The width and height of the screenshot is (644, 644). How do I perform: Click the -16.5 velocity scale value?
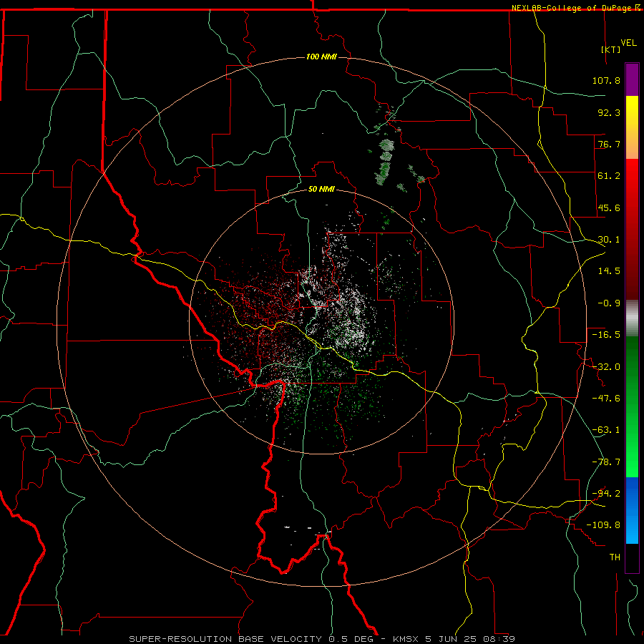606,335
